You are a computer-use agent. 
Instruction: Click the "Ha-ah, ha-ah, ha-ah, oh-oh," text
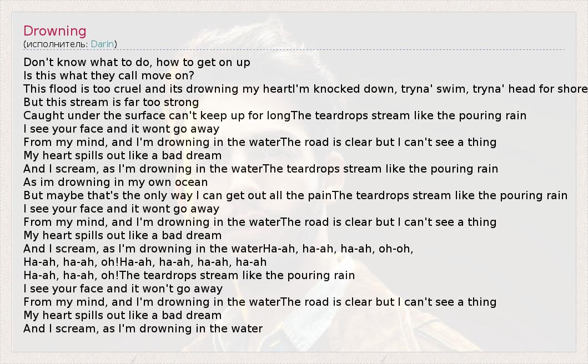coord(338,249)
